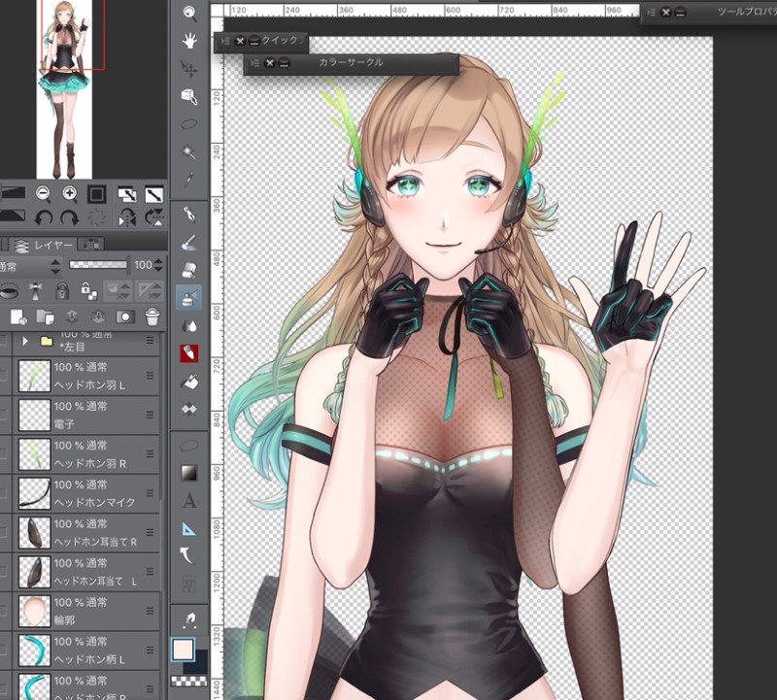Select the Operation object cube tool
Viewport: 777px width, 700px height.
coord(188,96)
